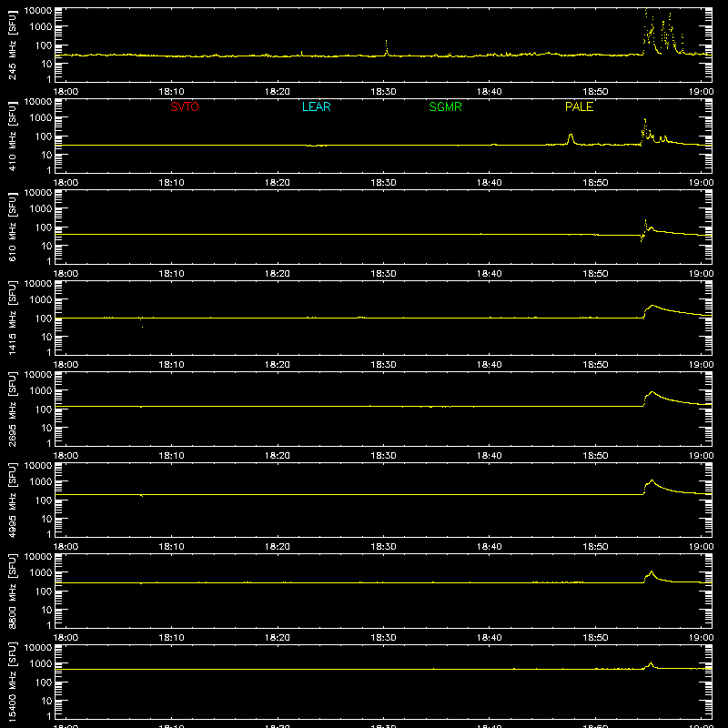Click 18:20 label under the 610 MHz panel
The image size is (728, 728).
(278, 274)
